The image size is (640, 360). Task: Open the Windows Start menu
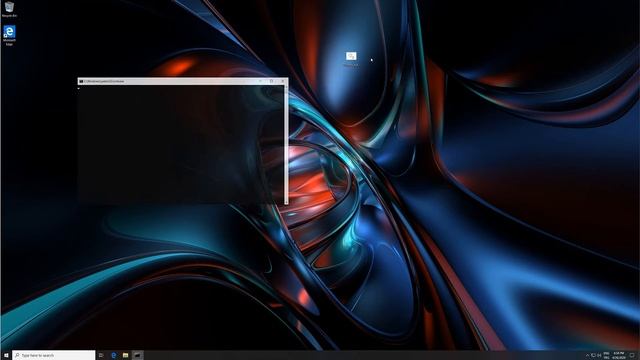tap(6, 355)
